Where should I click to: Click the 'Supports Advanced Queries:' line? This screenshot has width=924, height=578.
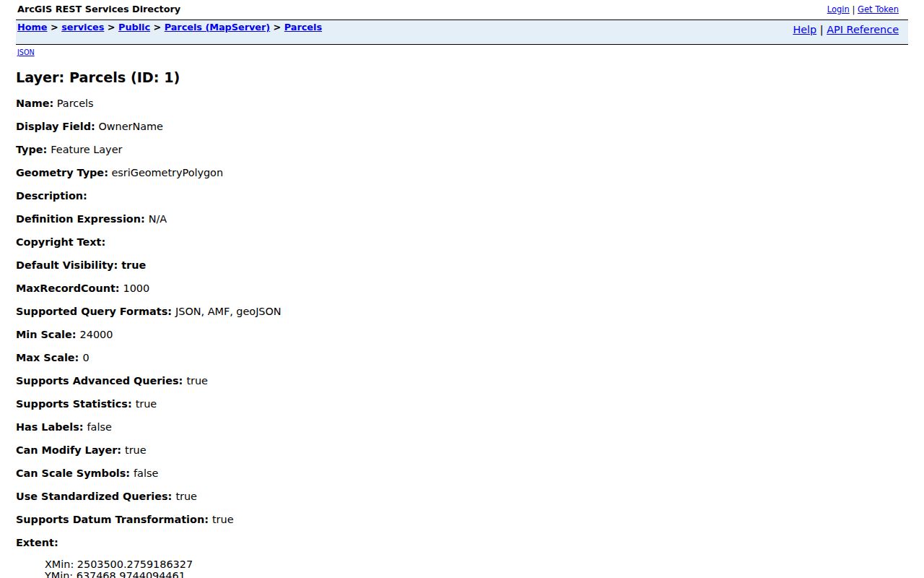click(112, 381)
